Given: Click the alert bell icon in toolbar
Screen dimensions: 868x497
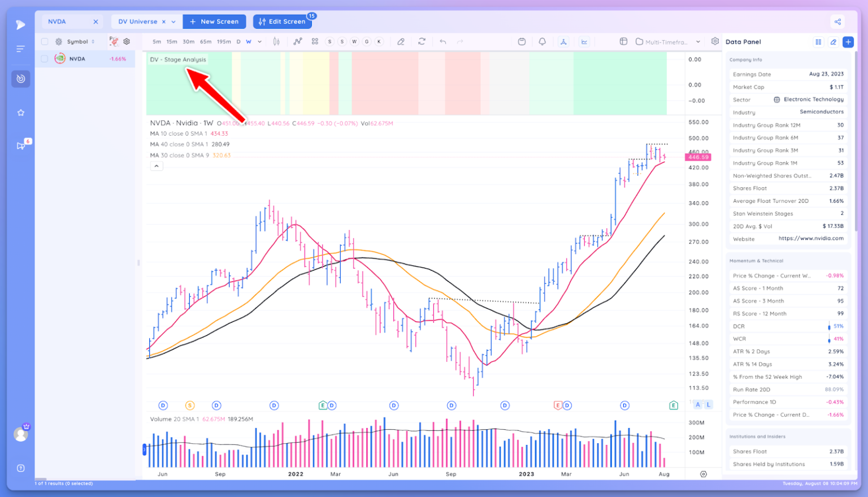Looking at the screenshot, I should click(542, 41).
